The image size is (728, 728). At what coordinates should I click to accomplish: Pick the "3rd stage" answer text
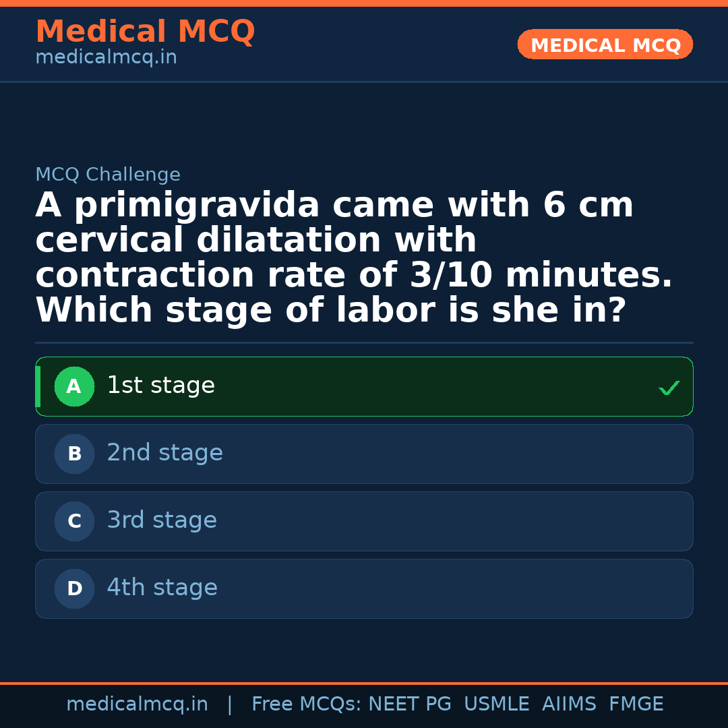[162, 521]
